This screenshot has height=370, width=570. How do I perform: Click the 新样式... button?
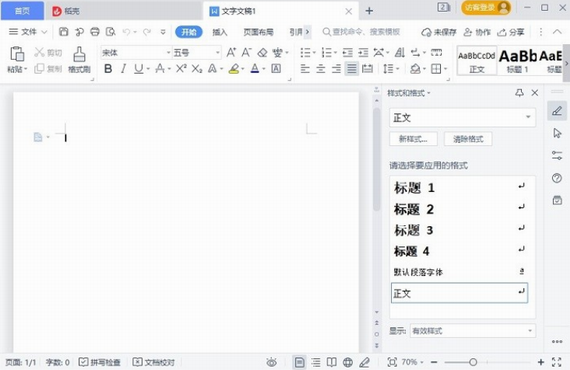pos(413,139)
